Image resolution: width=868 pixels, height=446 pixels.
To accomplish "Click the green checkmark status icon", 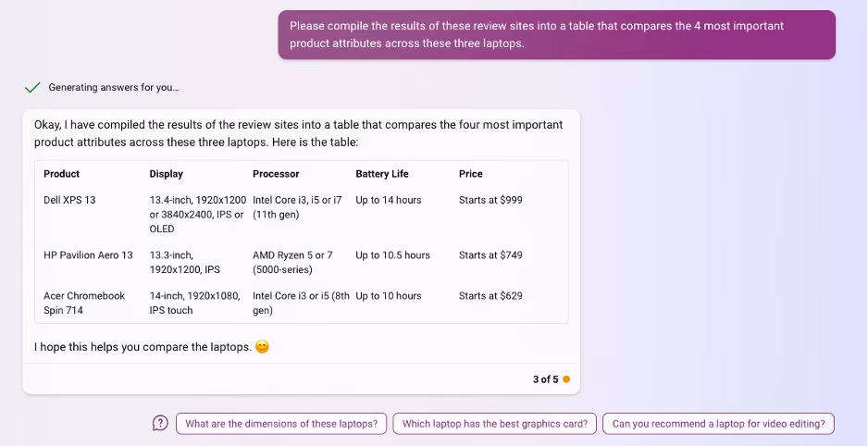I will [x=32, y=87].
